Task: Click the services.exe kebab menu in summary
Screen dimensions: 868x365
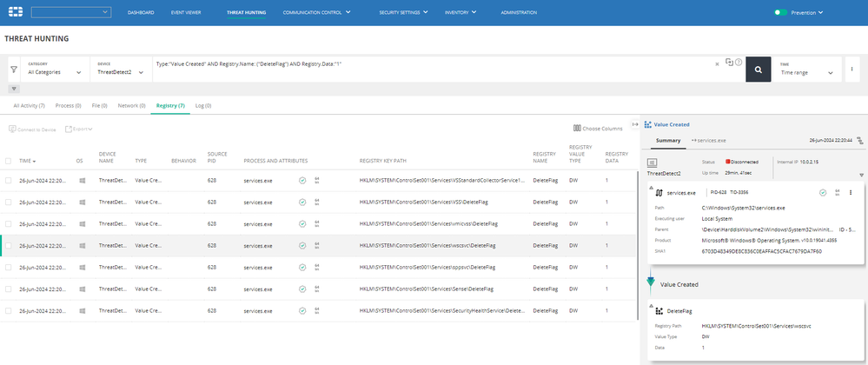Action: (x=851, y=192)
